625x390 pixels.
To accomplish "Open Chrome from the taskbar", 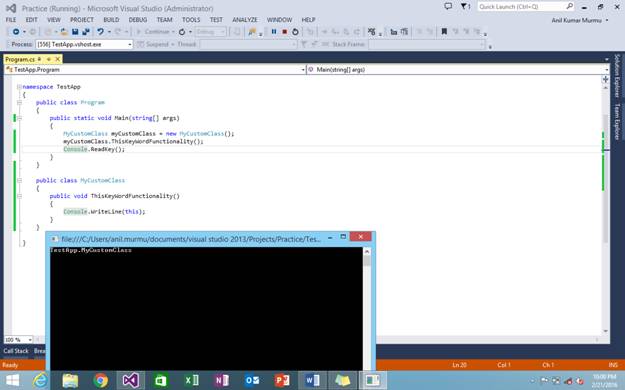I will pyautogui.click(x=100, y=380).
